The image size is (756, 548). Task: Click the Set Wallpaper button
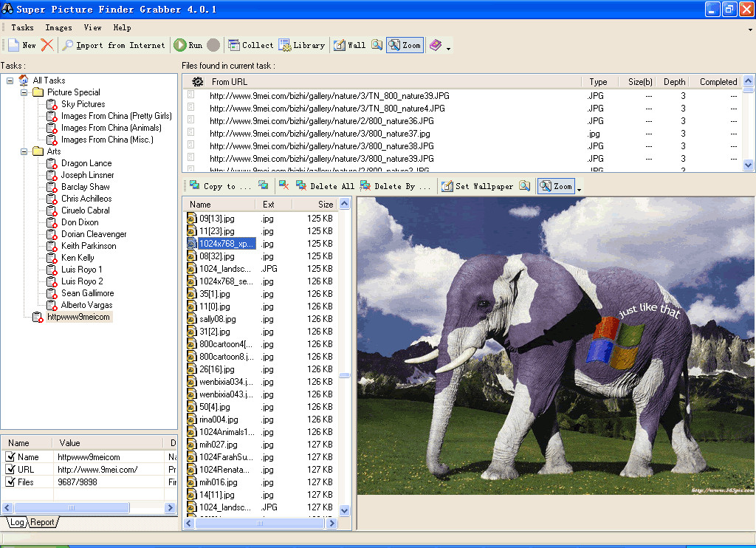[478, 186]
